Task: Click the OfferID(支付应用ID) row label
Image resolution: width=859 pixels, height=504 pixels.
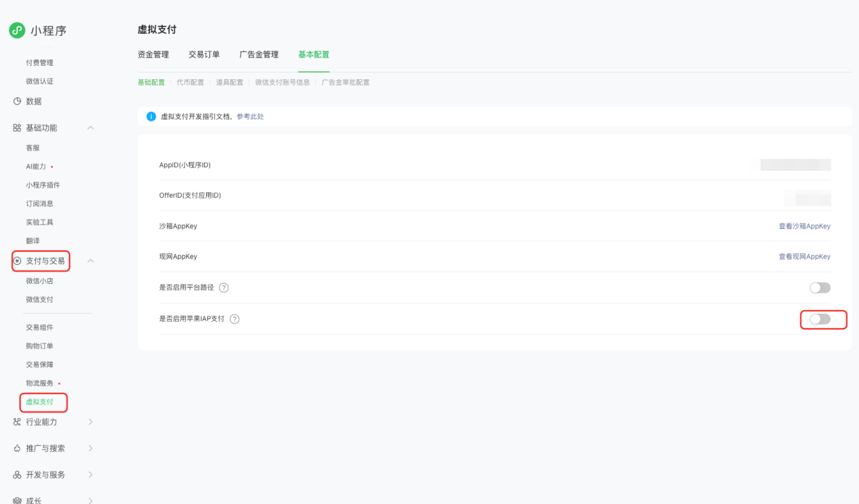Action: click(x=191, y=196)
